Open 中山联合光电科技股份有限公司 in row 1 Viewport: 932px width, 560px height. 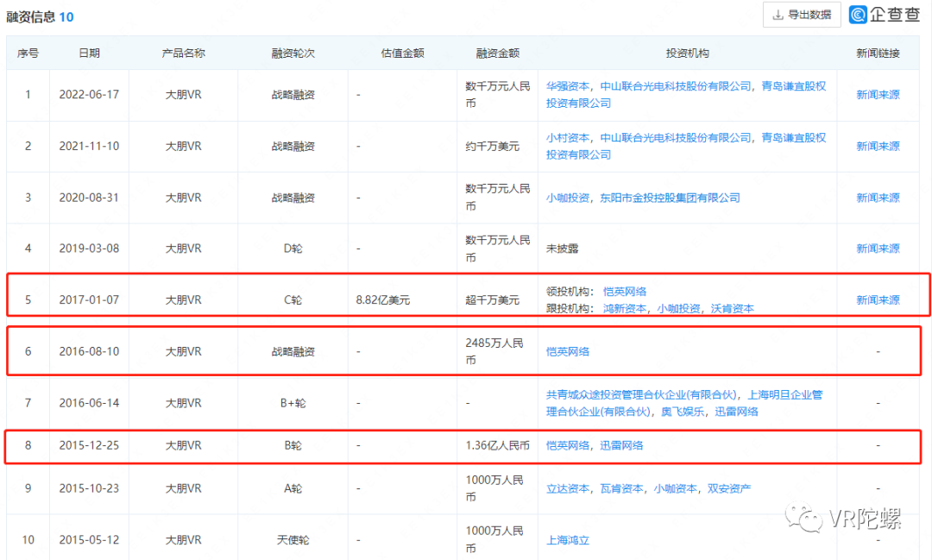[x=676, y=86]
